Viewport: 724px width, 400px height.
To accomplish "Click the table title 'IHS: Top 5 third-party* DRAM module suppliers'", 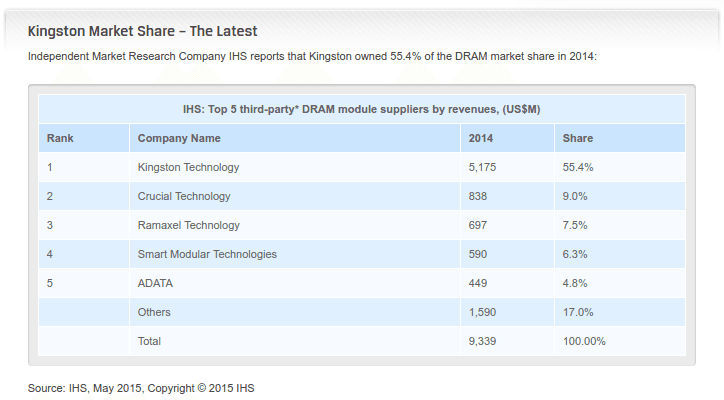I will 362,109.
